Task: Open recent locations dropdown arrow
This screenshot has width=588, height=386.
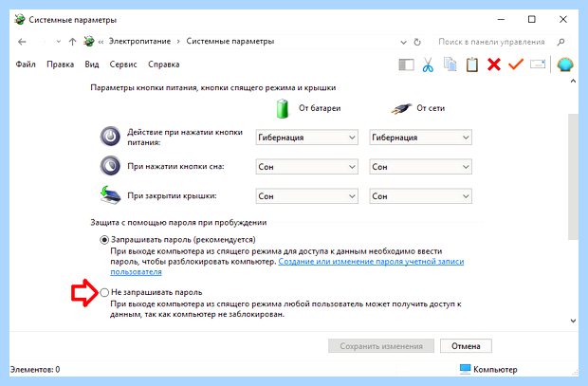Action: (x=59, y=42)
